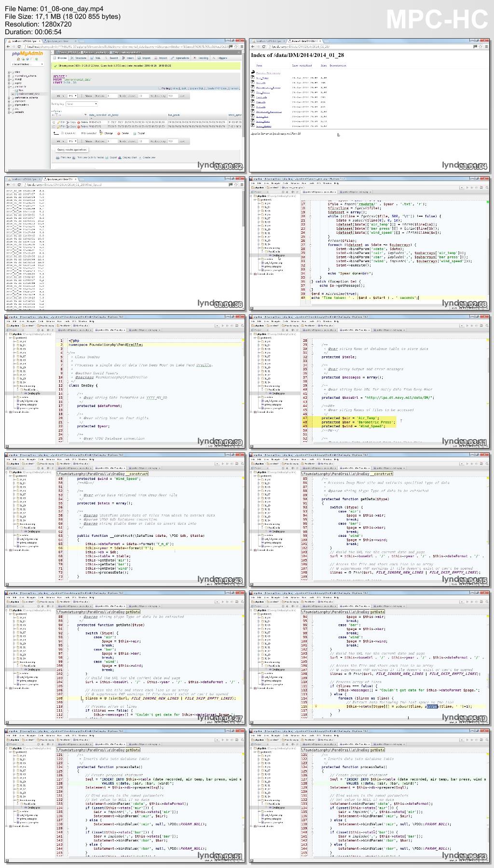Screen dimensions: 494x868
Task: Open Air_Temp file link in directory index
Action: point(262,78)
